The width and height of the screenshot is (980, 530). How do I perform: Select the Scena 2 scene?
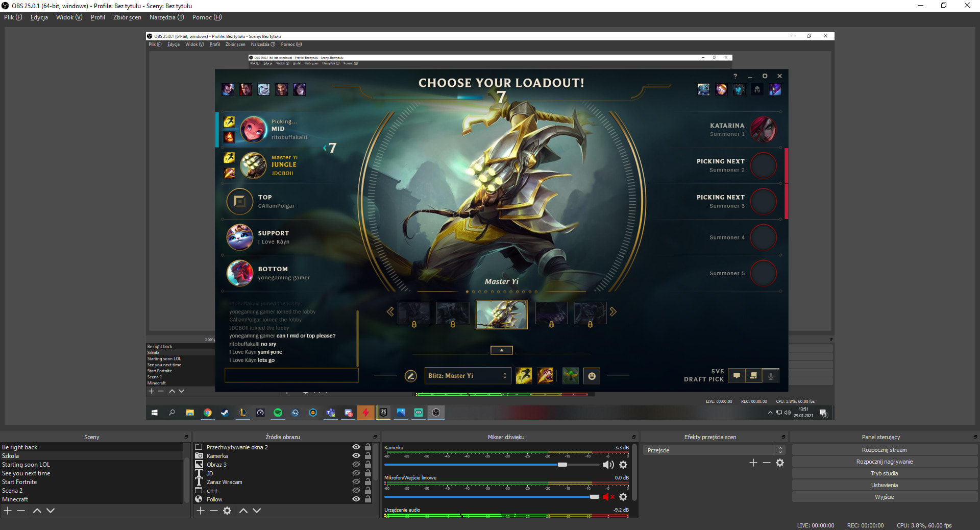tap(91, 491)
